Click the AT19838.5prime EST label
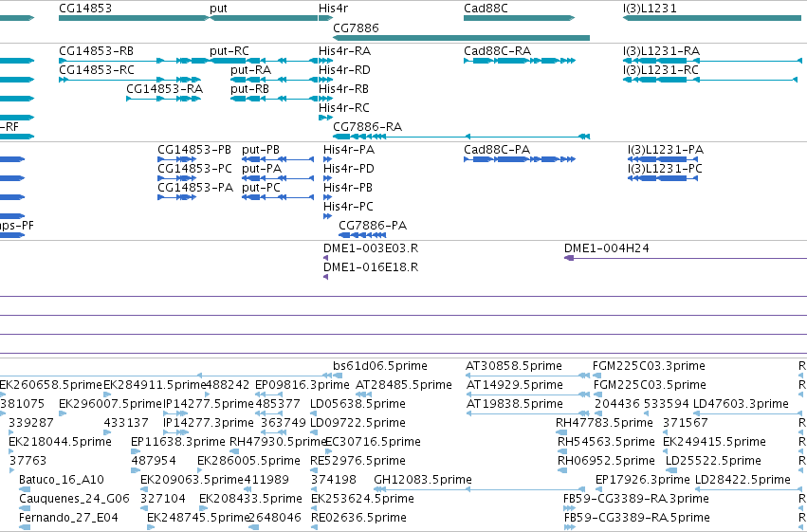Screen dimensions: 807x532 click(x=515, y=404)
